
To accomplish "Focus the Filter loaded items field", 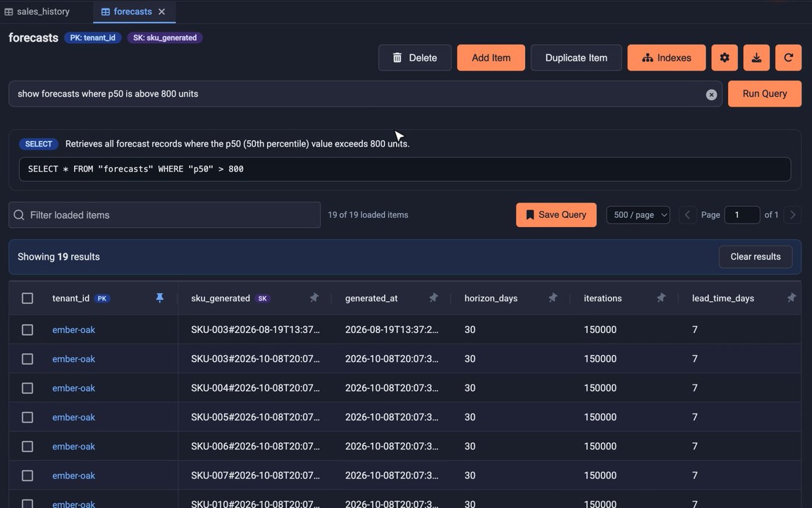I will [x=165, y=214].
